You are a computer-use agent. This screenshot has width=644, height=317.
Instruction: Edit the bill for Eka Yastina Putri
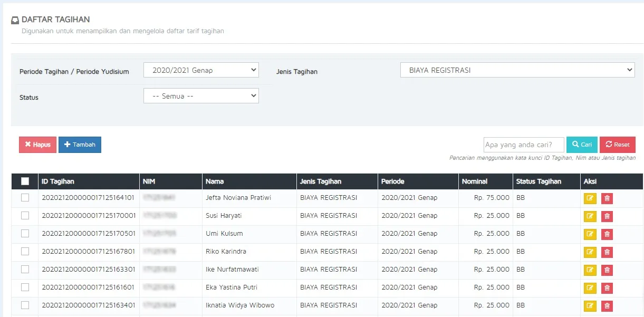(590, 288)
